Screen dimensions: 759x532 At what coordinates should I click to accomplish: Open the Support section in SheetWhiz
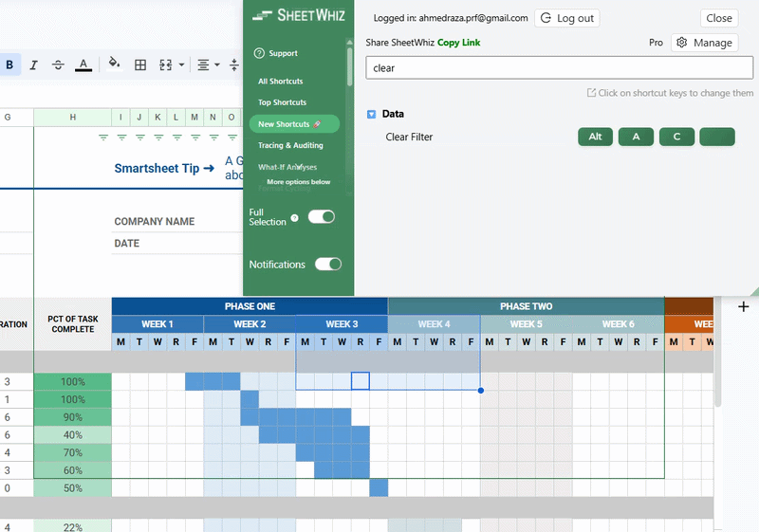(x=276, y=53)
